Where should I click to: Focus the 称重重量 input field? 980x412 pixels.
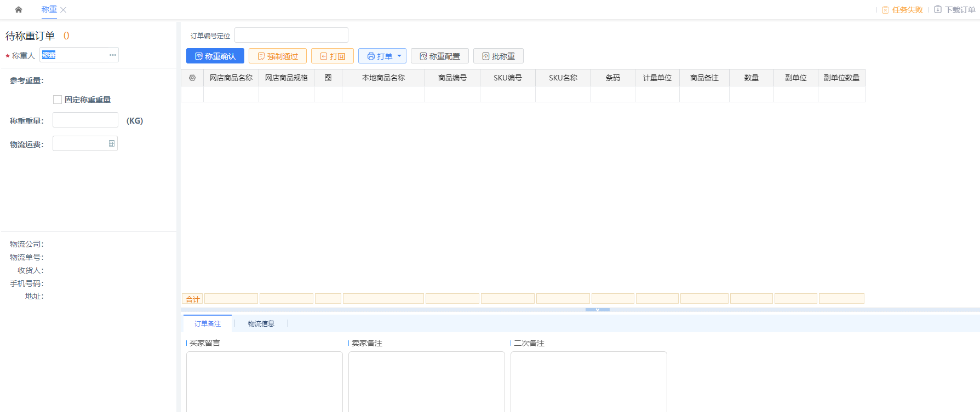click(x=85, y=120)
